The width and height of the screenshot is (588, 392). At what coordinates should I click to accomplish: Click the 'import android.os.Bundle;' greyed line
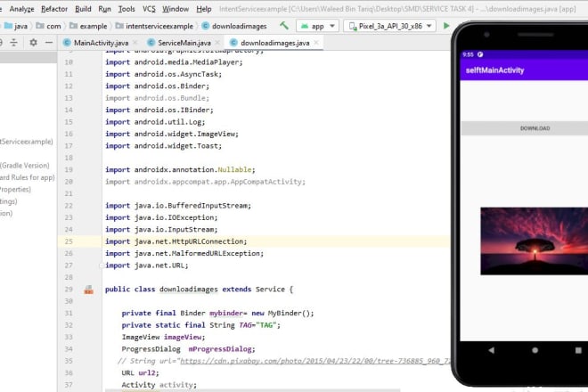click(157, 98)
